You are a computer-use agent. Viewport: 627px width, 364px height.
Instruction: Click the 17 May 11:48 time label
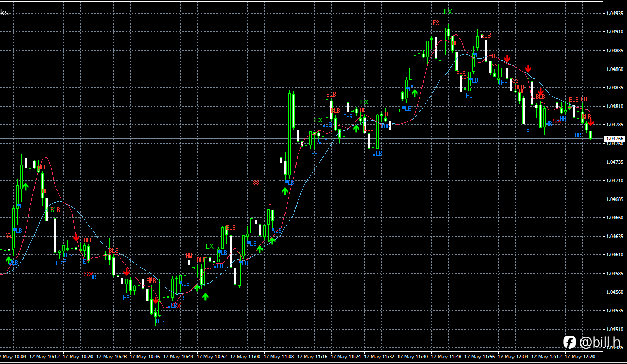click(x=446, y=357)
